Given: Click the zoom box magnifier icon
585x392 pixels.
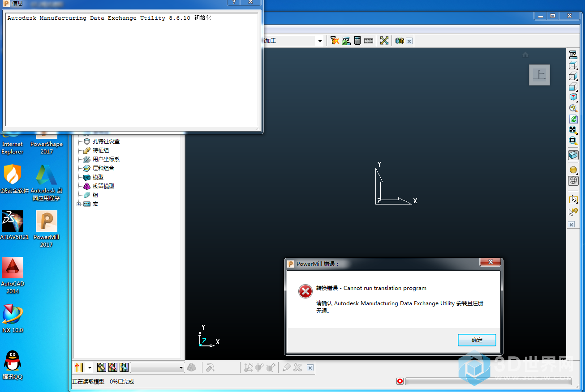Looking at the screenshot, I should (573, 141).
